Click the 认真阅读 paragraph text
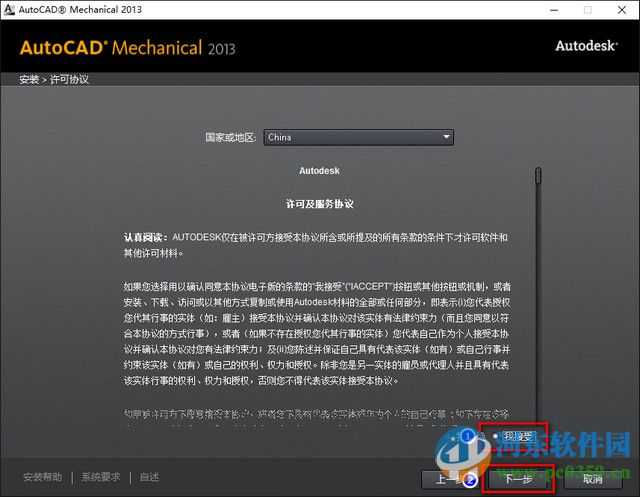The image size is (640, 497). coord(316,245)
